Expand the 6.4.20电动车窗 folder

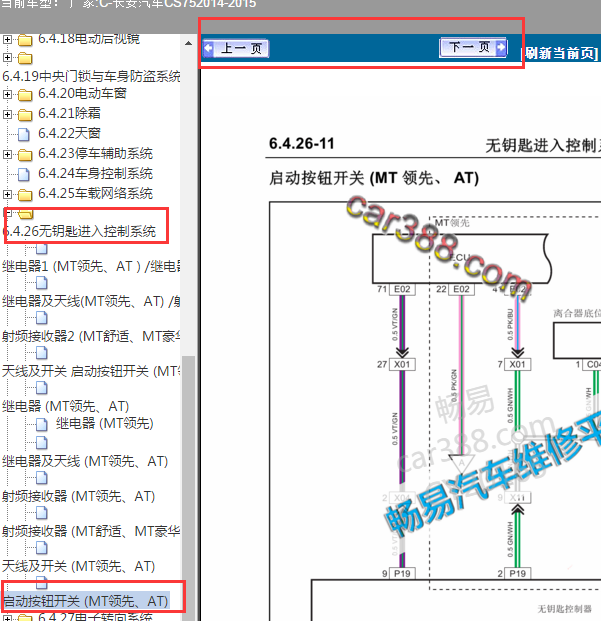pos(7,94)
